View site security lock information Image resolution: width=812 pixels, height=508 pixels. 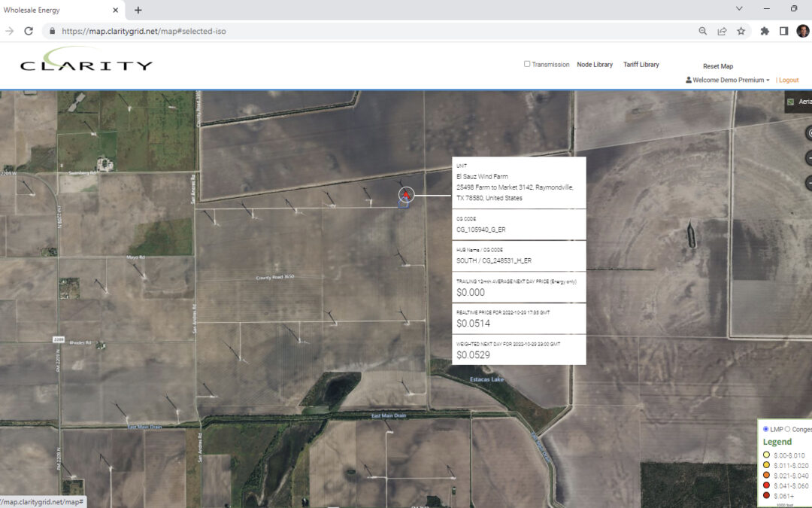click(53, 31)
